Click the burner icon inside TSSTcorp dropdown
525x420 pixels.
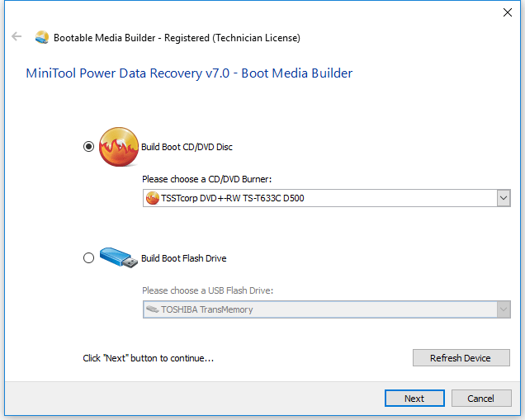click(153, 198)
